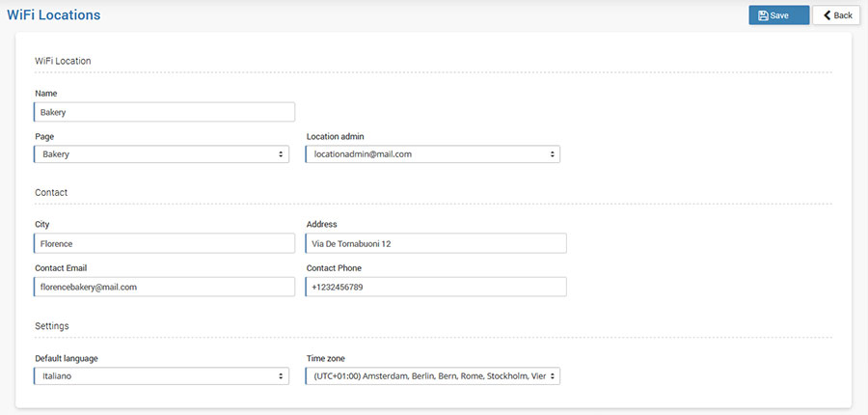Save the WiFi location form
This screenshot has width=868, height=415.
(778, 15)
